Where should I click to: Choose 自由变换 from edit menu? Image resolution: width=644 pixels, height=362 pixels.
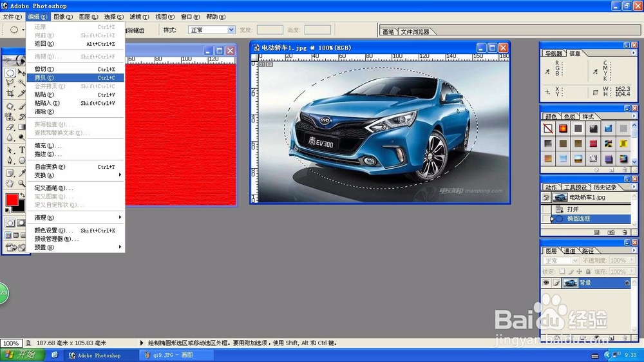tap(75, 167)
